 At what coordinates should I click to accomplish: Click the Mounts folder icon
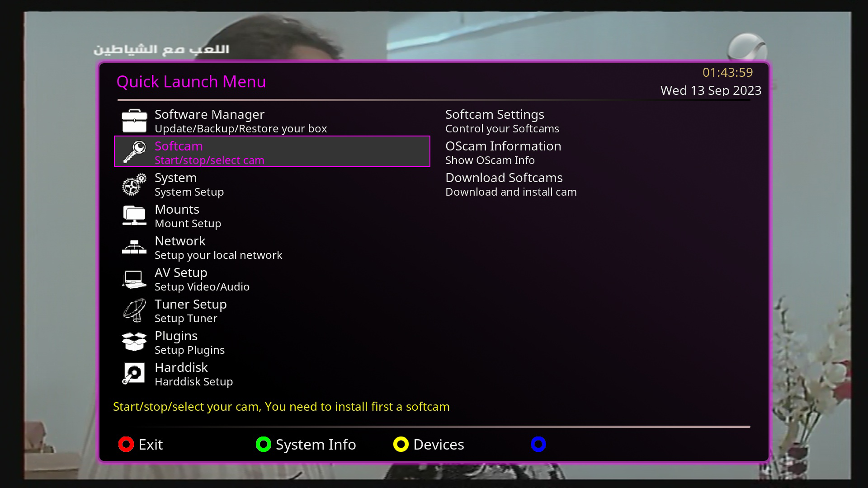(x=133, y=216)
